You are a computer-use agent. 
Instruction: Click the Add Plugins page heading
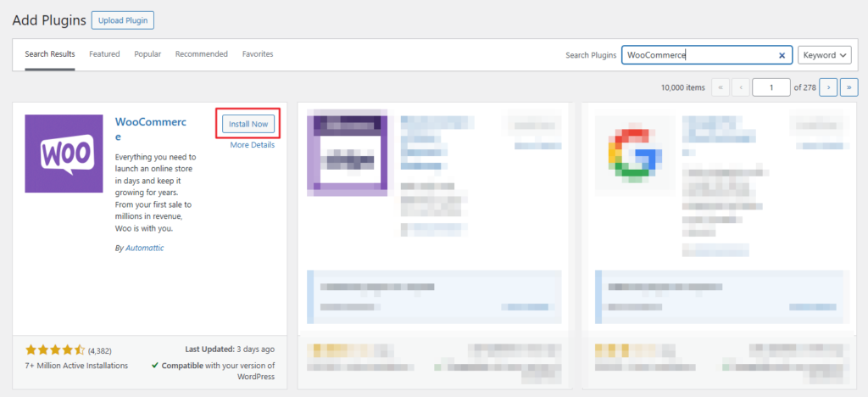[x=49, y=20]
